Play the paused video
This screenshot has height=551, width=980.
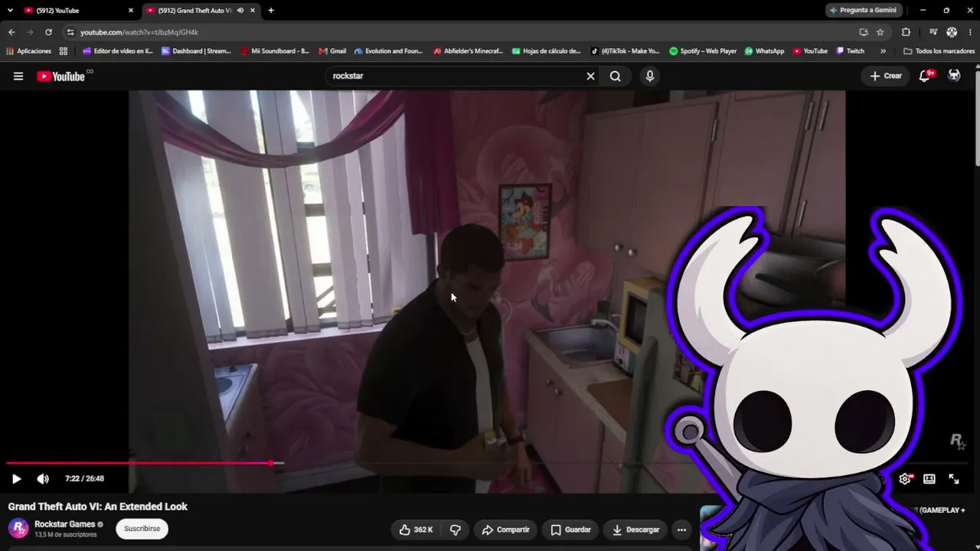[16, 479]
